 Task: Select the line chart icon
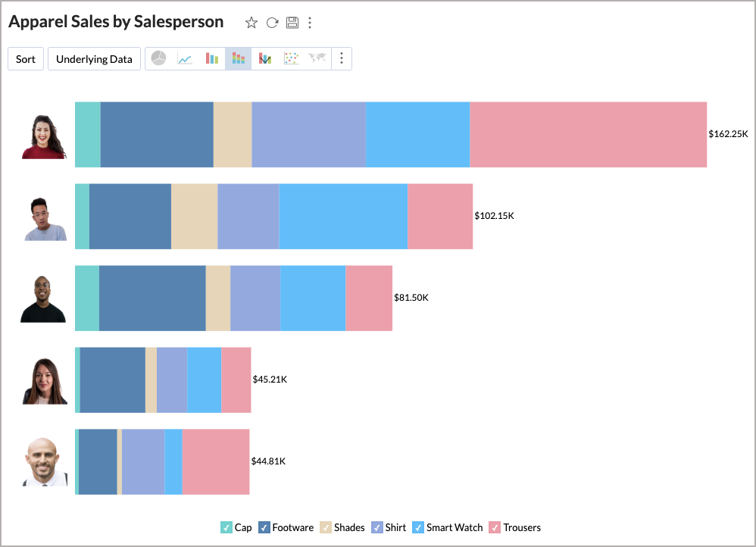[184, 58]
